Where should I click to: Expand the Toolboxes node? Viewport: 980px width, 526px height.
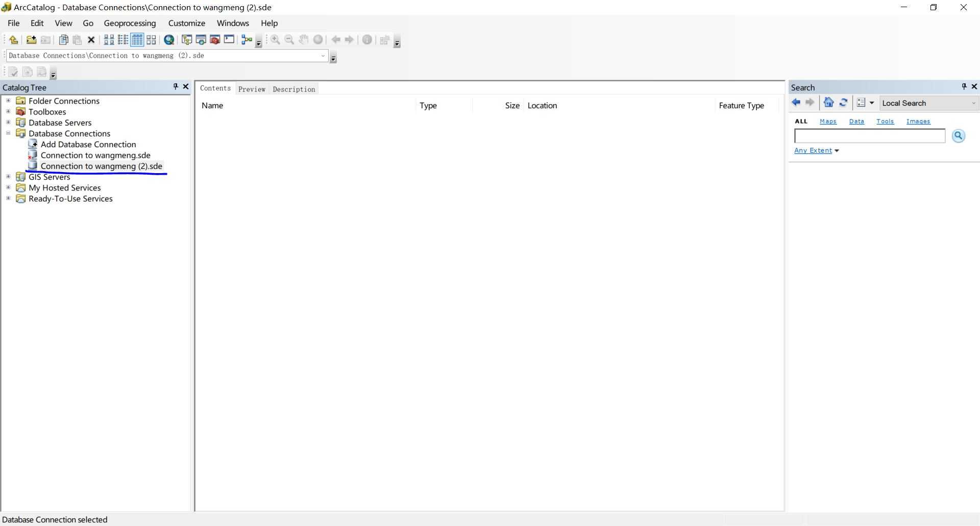pos(8,111)
